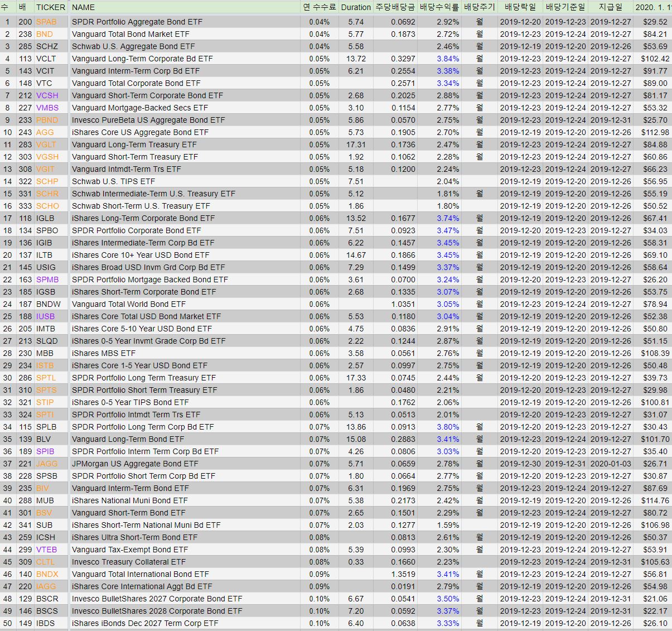Click Schwab U.S. TIPS ETF name
672x631 pixels.
point(113,181)
